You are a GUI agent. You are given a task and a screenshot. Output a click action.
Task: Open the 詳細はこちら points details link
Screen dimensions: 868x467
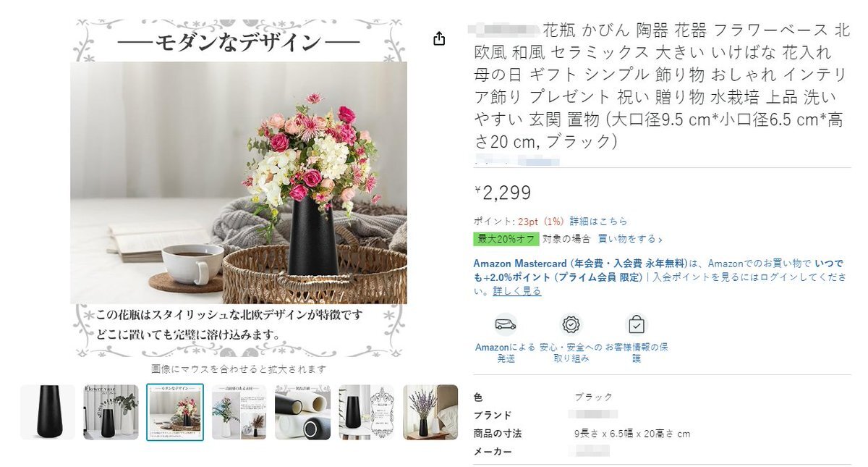click(599, 222)
